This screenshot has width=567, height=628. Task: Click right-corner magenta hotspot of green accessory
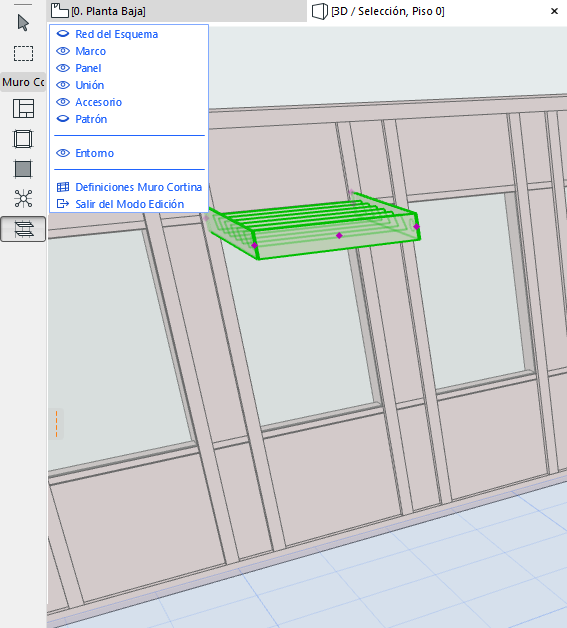(416, 227)
